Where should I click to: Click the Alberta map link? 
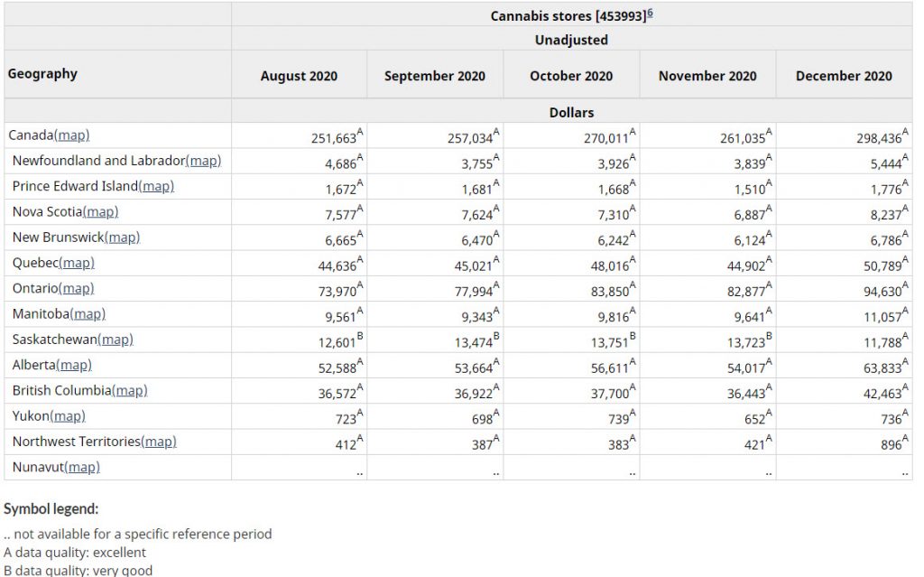click(74, 365)
